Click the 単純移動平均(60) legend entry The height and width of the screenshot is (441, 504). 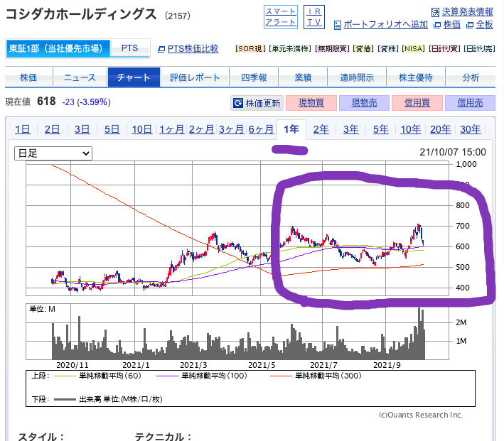[97, 376]
